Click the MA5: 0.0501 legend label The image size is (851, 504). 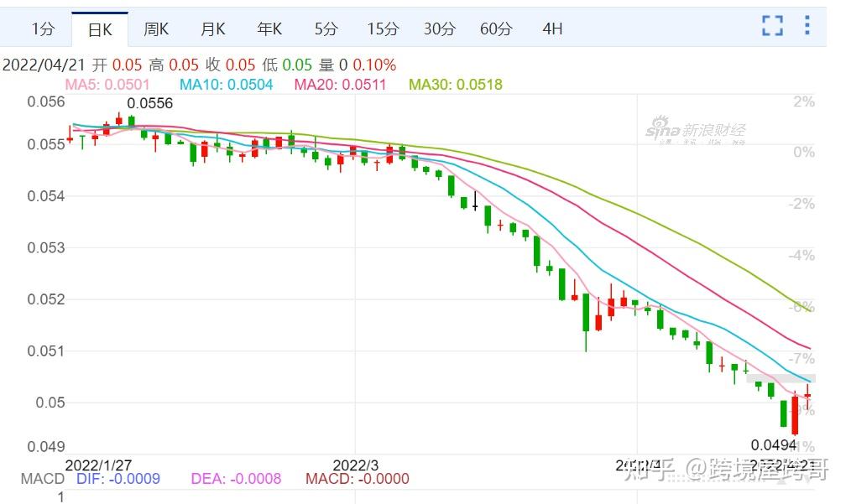107,85
